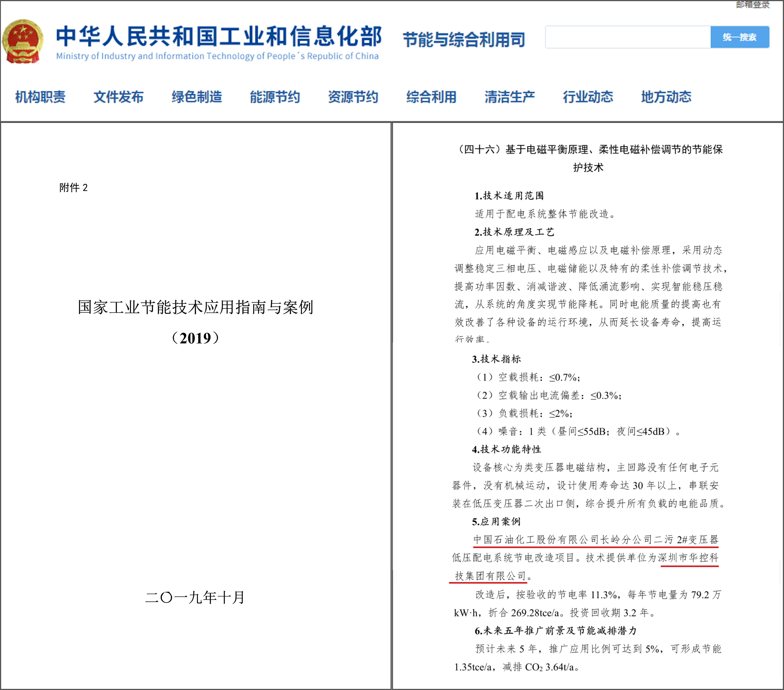This screenshot has height=690, width=784.
Task: Click the 统一搜索 search button
Action: 740,37
